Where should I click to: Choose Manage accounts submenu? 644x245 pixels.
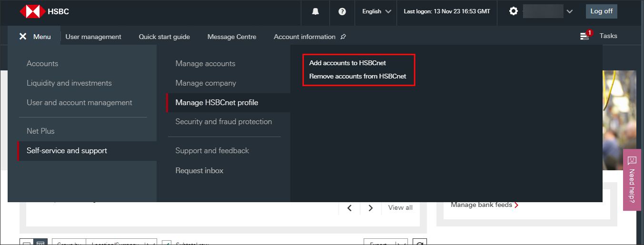click(x=205, y=64)
